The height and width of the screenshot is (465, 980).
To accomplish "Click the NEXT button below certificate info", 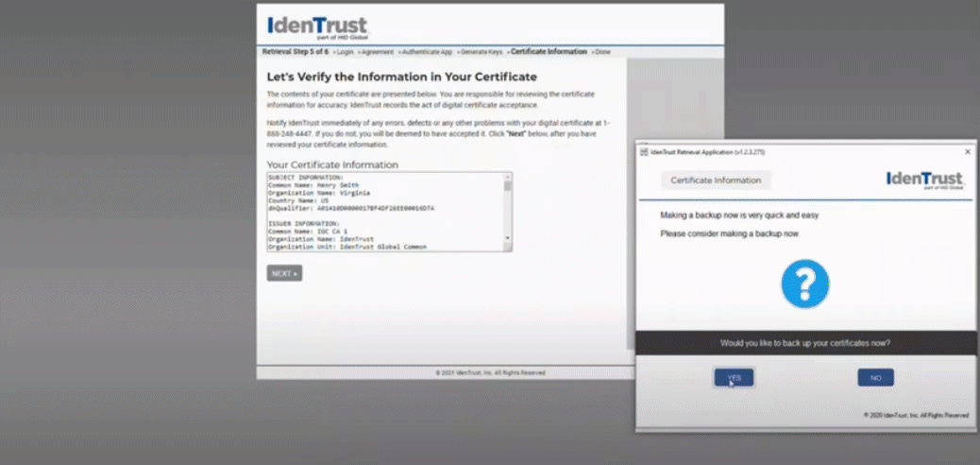I will (x=284, y=273).
